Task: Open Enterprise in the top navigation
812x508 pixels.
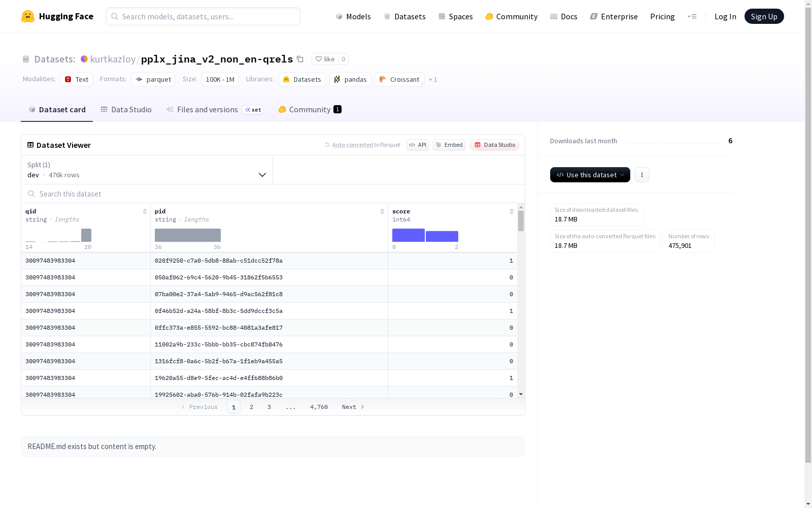Action: click(614, 16)
